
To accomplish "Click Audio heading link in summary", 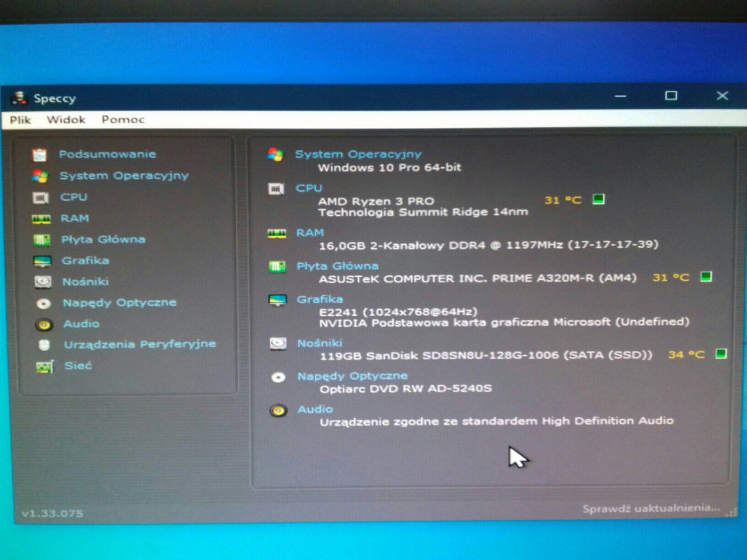I will (x=315, y=410).
